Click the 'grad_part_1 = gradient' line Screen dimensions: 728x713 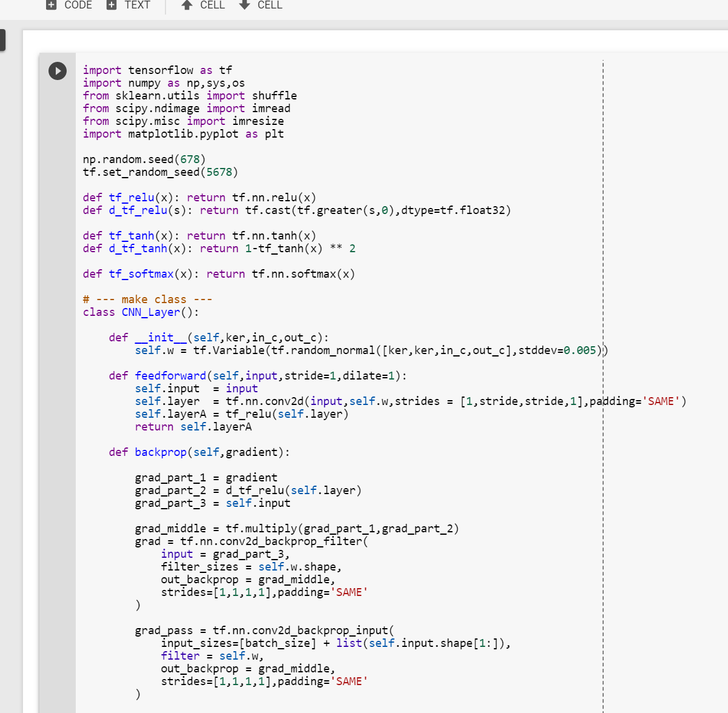206,478
